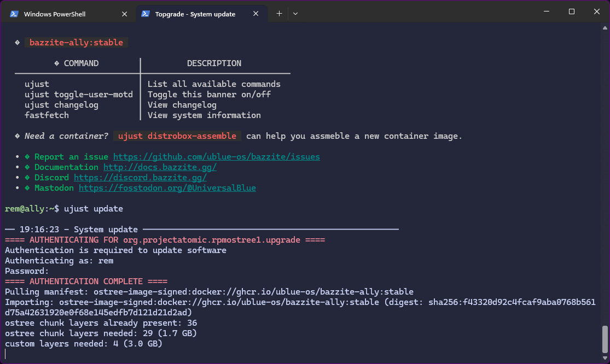Screen dimensions: 610x364
Task: Click the scrollbar up arrow
Action: point(605,28)
